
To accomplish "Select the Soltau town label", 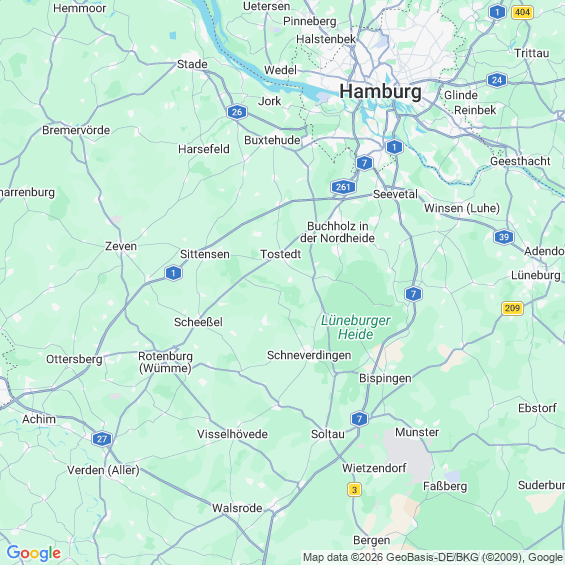I will [x=328, y=434].
